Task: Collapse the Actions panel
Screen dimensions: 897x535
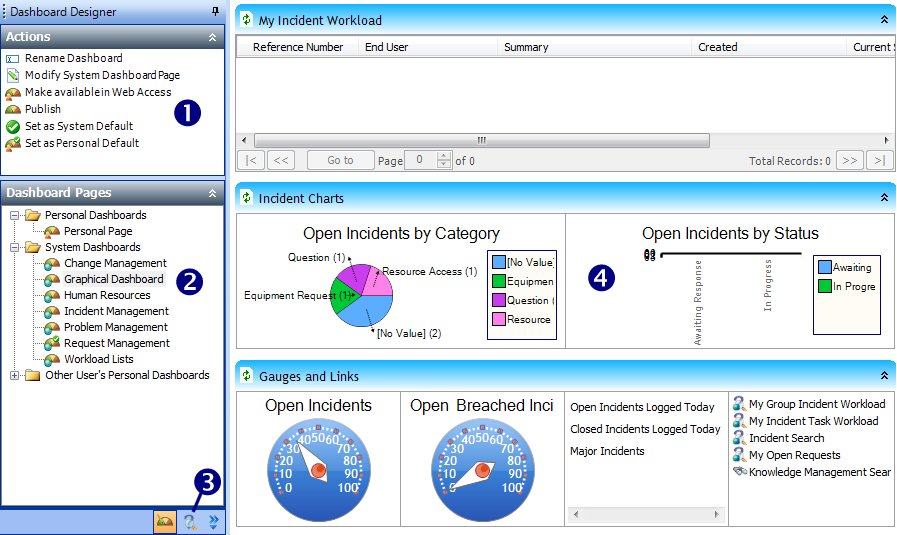Action: click(212, 37)
